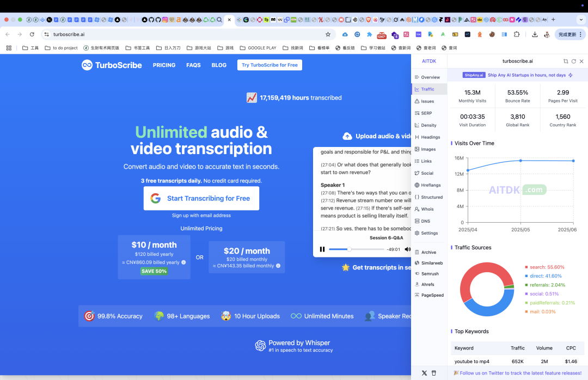Click the DNS icon in AITDK sidebar
Image resolution: width=588 pixels, height=380 pixels.
click(x=417, y=222)
